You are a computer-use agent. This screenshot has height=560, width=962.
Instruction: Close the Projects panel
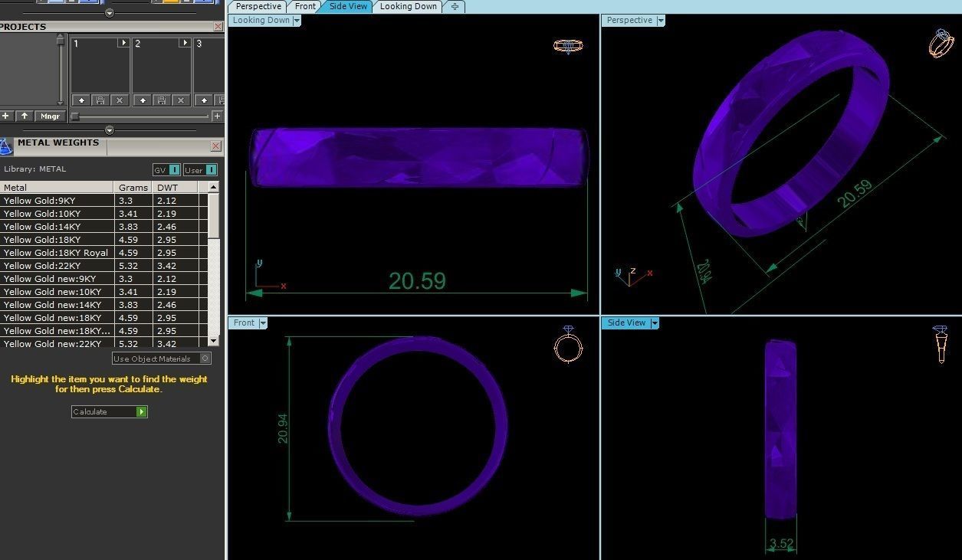[218, 27]
